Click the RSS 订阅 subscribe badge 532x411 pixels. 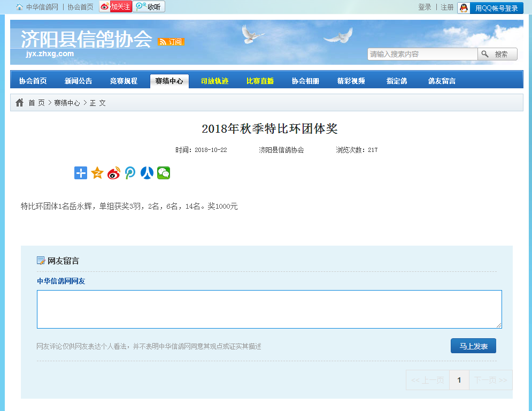coord(171,41)
